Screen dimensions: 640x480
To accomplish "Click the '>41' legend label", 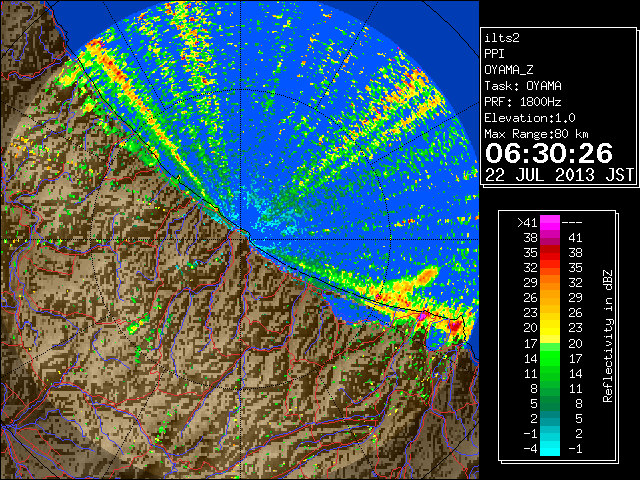I will click(527, 223).
